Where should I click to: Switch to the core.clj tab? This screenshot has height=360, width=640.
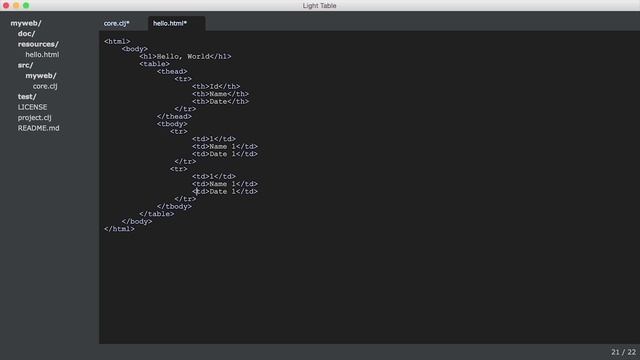point(117,23)
